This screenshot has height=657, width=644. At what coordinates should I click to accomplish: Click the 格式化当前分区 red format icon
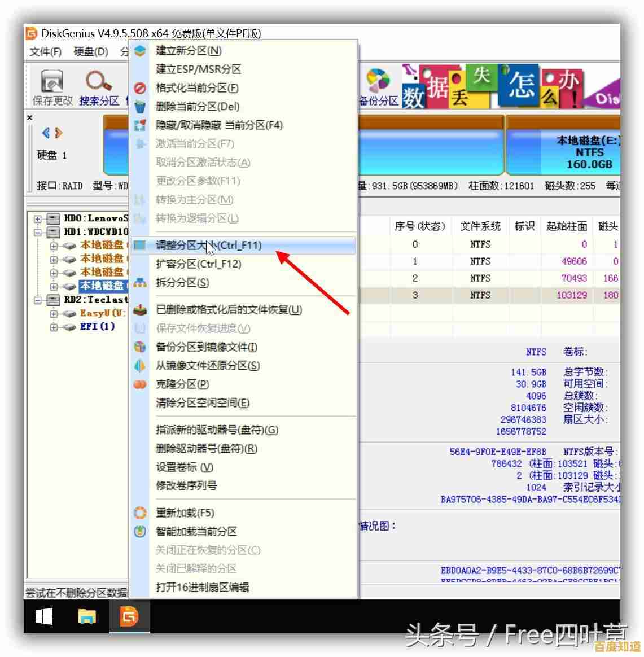(140, 87)
